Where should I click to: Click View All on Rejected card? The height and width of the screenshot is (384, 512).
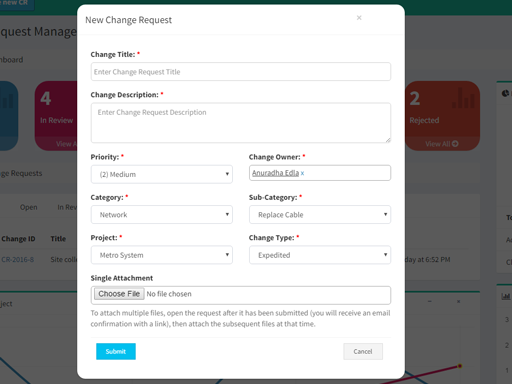[442, 144]
